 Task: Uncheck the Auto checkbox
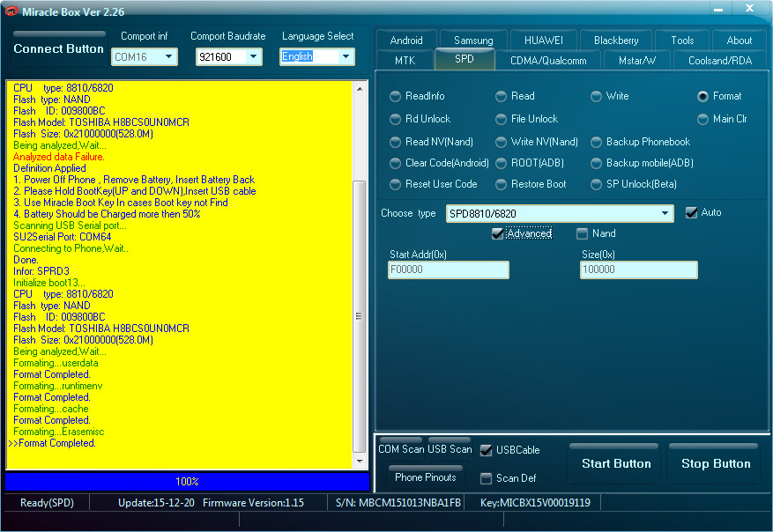tap(691, 213)
